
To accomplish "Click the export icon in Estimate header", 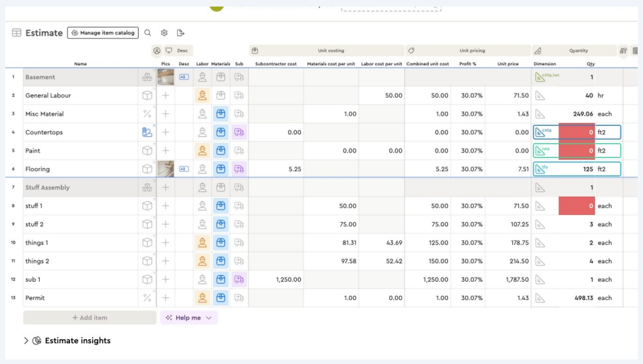I will point(181,33).
